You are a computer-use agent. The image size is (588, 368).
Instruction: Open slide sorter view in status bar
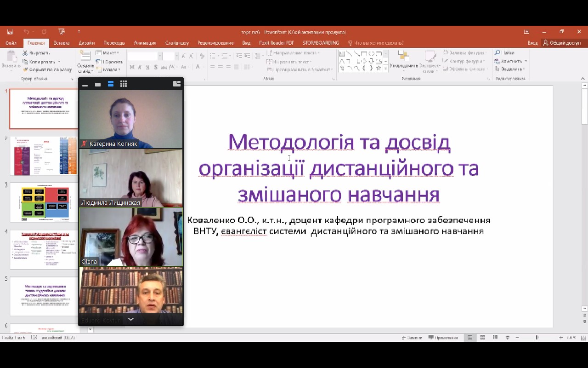click(x=483, y=337)
